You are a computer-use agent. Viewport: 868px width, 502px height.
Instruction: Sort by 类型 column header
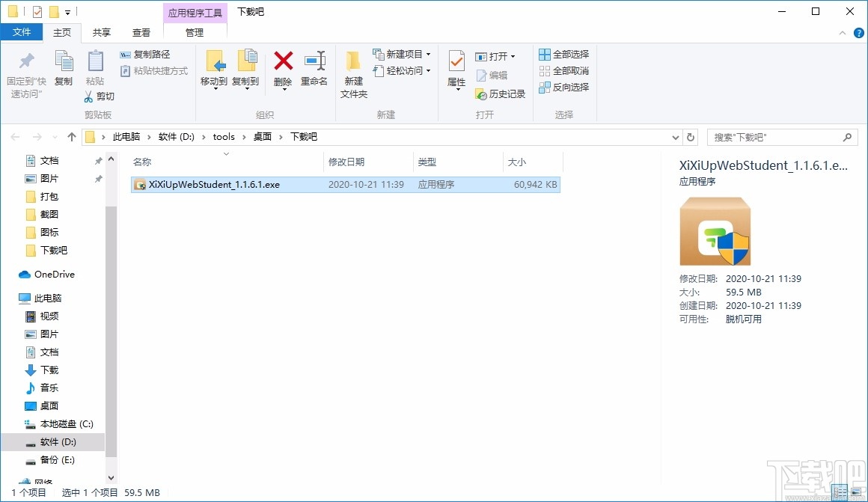458,162
